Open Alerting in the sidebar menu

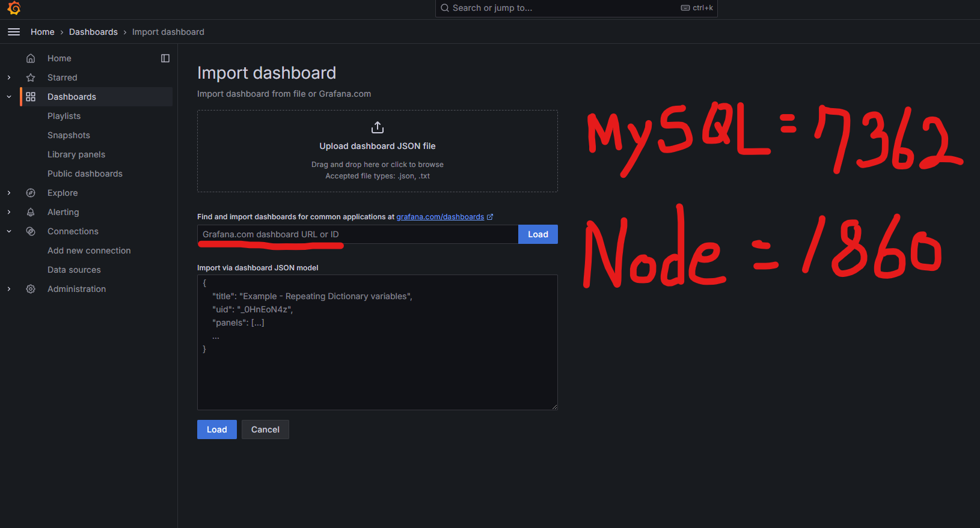[x=63, y=212]
